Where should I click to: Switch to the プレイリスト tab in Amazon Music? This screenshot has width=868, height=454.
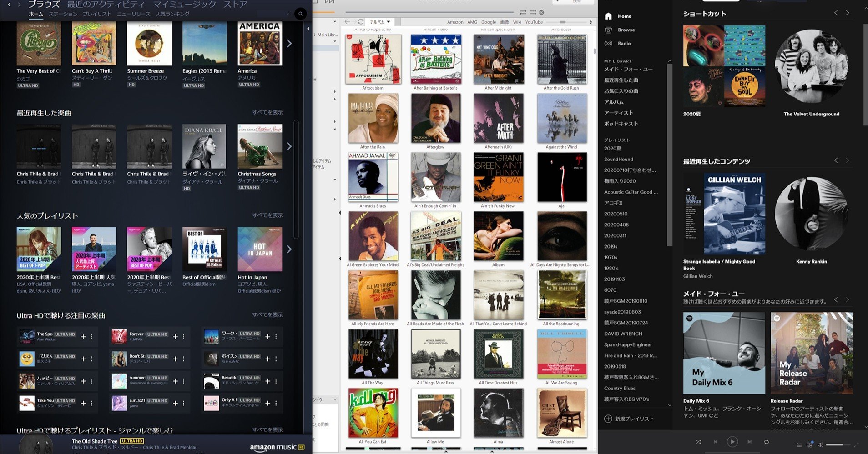click(x=97, y=14)
